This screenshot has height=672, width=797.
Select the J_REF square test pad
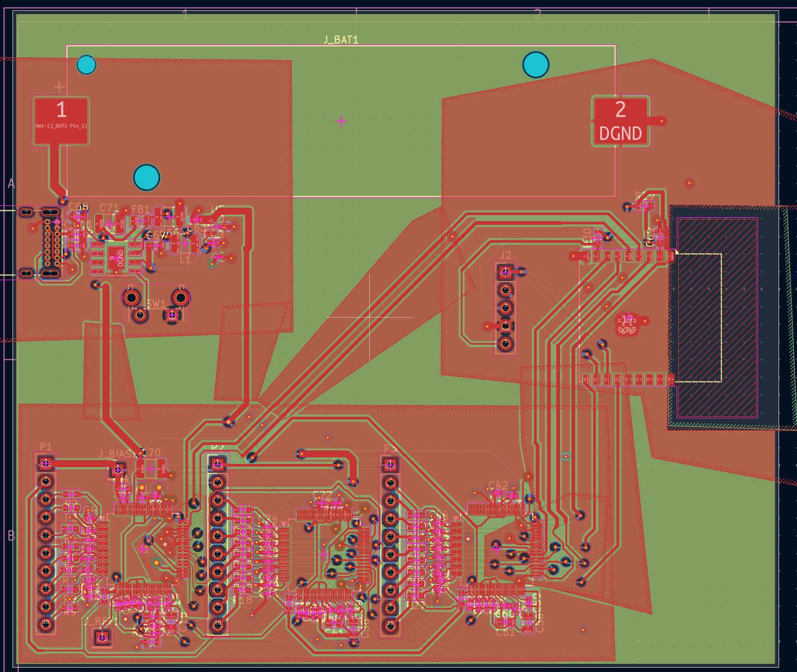pos(102,638)
